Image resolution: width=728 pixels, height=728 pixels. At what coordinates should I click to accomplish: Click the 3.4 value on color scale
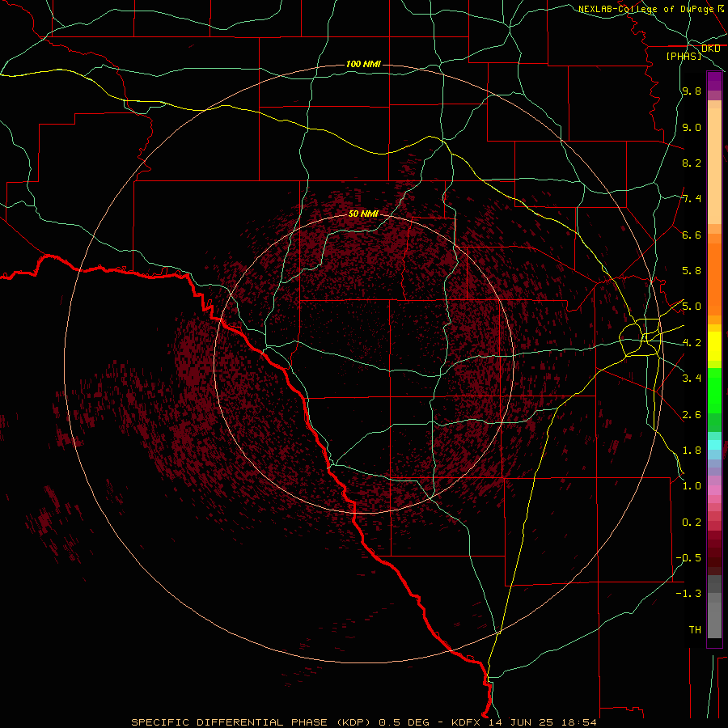692,379
